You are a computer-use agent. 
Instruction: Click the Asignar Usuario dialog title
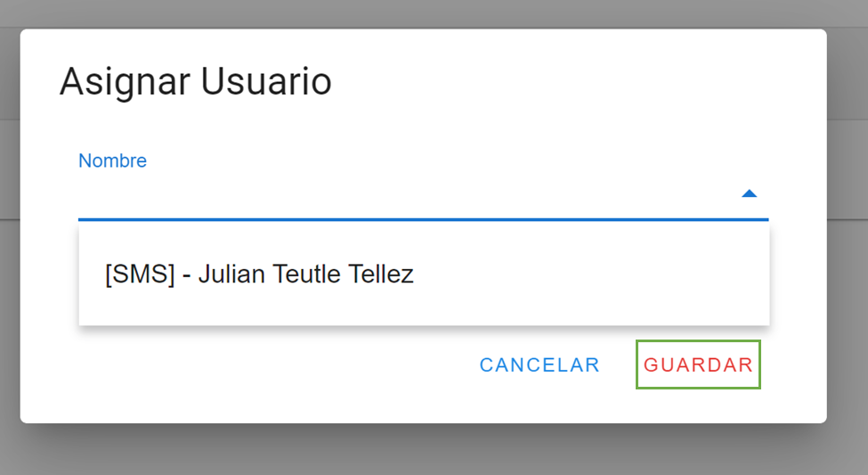coord(196,82)
